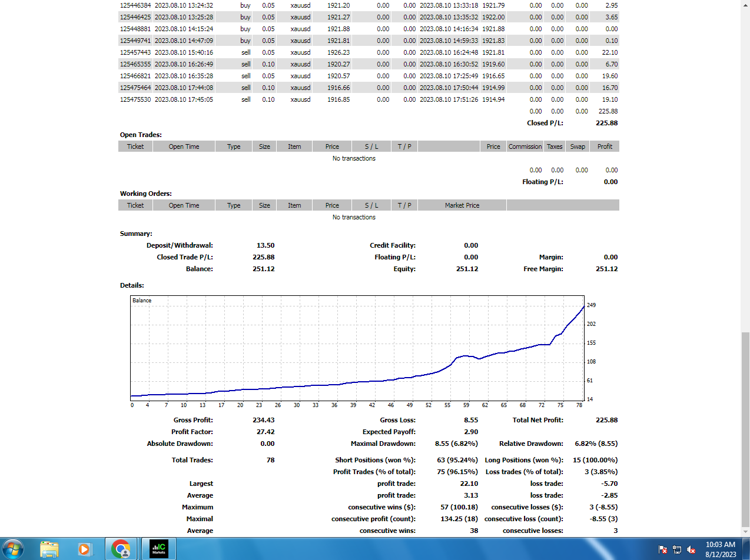Open the muted volume speaker tray icon
The image size is (750, 560).
coord(691,550)
